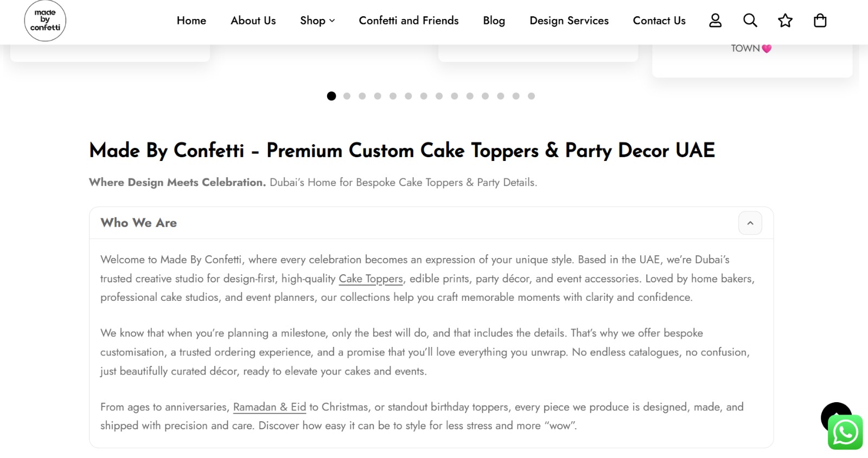Viewport: 868px width, 458px height.
Task: Open the shopping bag cart
Action: coord(820,21)
